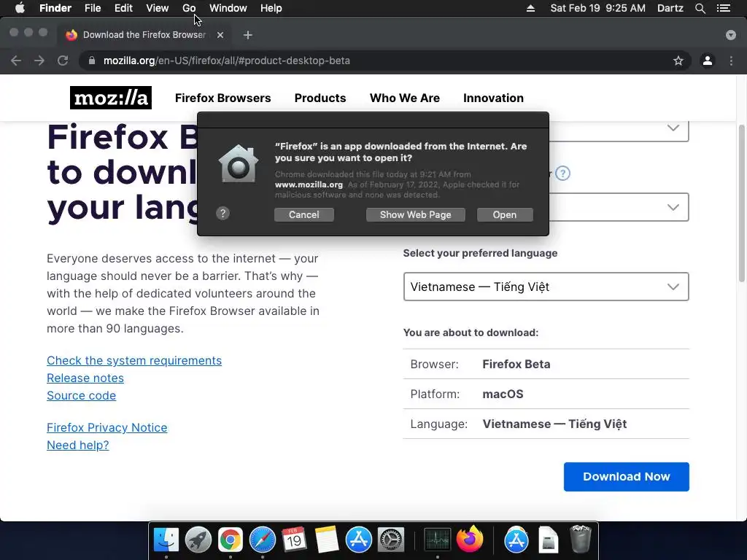Image resolution: width=747 pixels, height=560 pixels.
Task: Open the Apple menu
Action: 20,8
